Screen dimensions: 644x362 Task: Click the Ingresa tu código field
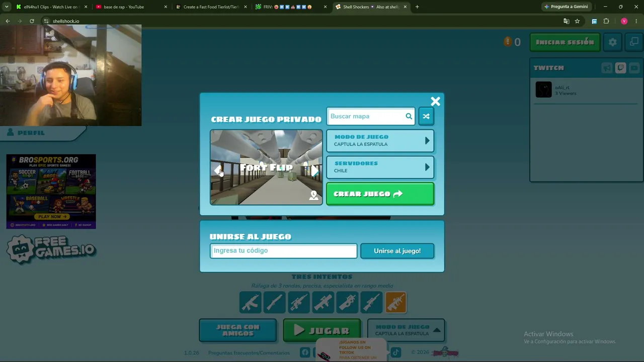tap(283, 251)
